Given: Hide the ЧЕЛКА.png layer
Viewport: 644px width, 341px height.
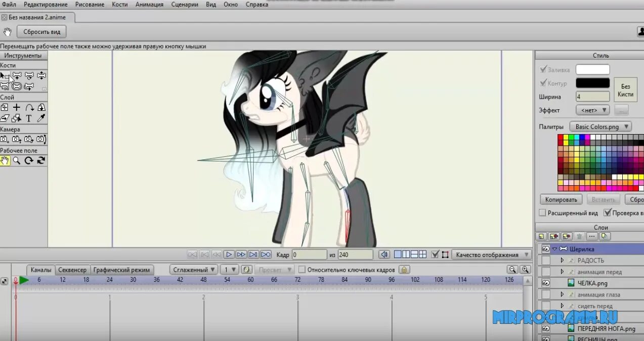Looking at the screenshot, I should (545, 283).
